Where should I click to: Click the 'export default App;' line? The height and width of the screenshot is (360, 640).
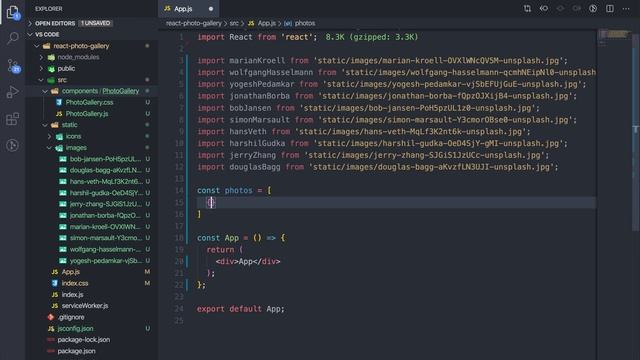[x=240, y=309]
